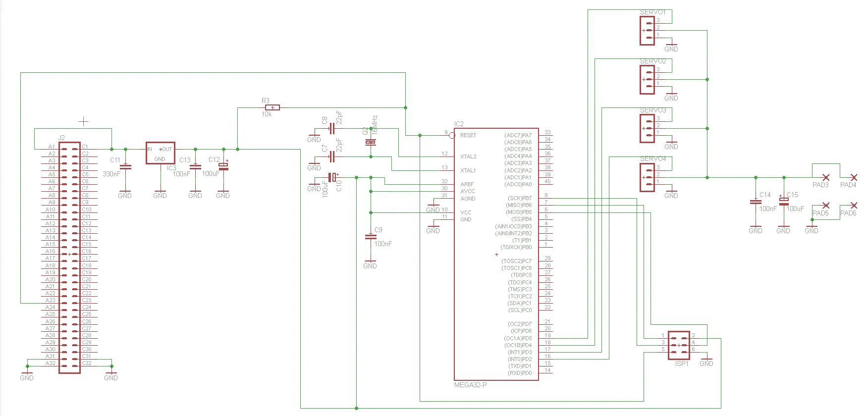The image size is (868, 416).
Task: Click the SERVO3 connector symbol
Action: point(647,128)
